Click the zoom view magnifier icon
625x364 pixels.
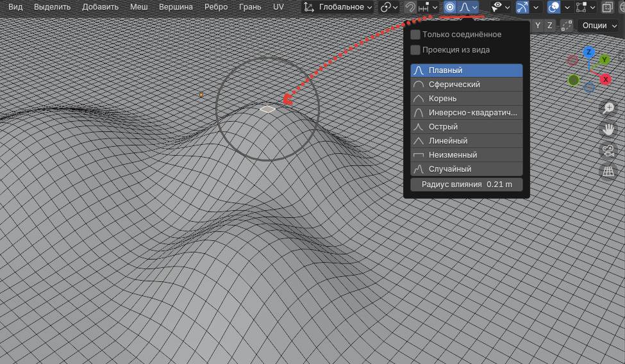(x=608, y=108)
